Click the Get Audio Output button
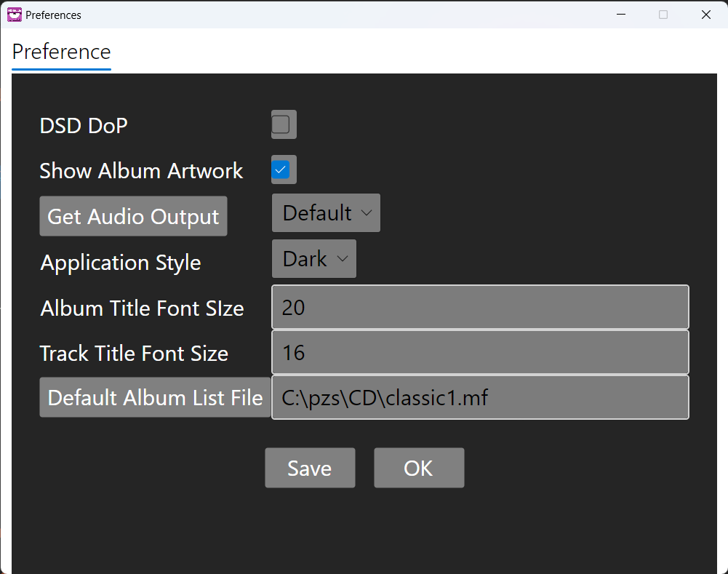The width and height of the screenshot is (728, 574). [133, 217]
